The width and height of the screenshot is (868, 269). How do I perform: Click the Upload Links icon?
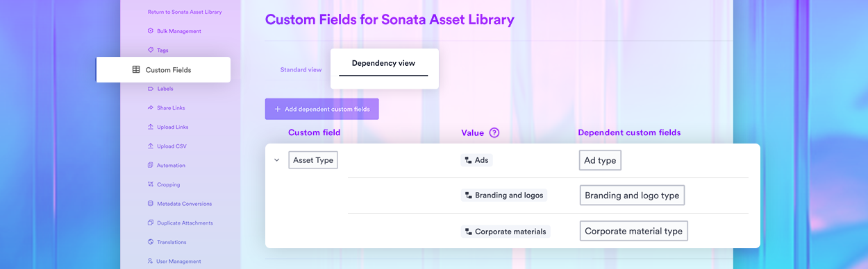click(x=151, y=127)
